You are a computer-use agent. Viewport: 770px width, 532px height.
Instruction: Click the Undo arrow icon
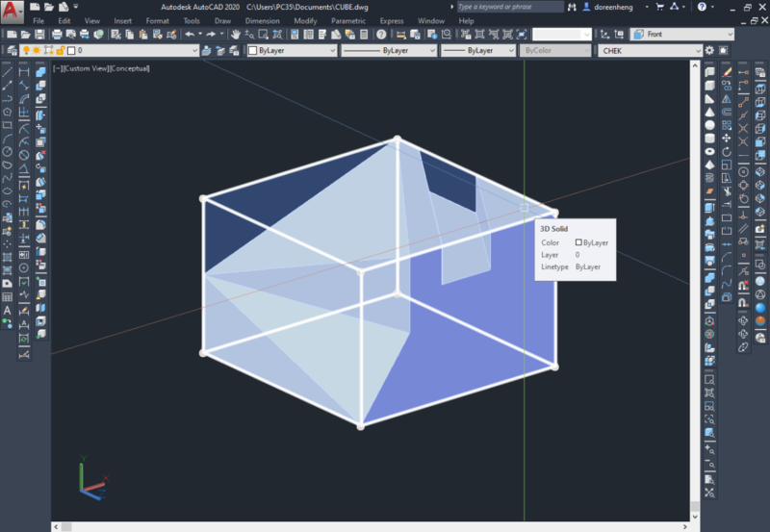click(190, 35)
